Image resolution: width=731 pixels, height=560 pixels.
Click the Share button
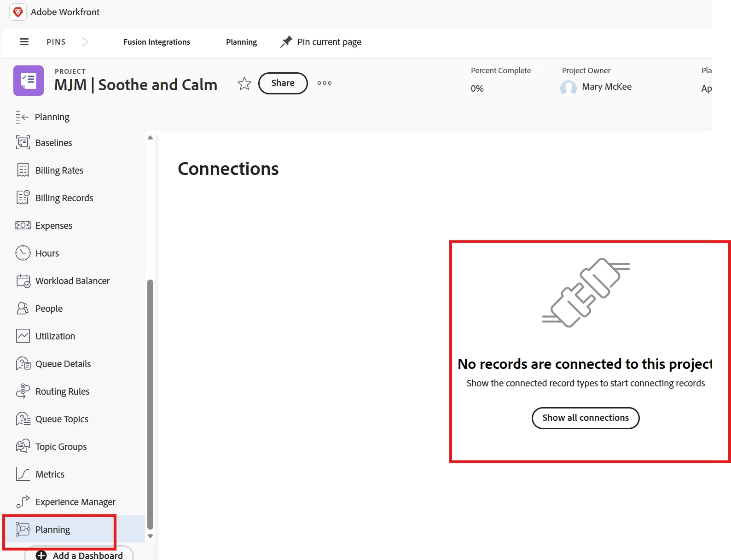pos(283,83)
